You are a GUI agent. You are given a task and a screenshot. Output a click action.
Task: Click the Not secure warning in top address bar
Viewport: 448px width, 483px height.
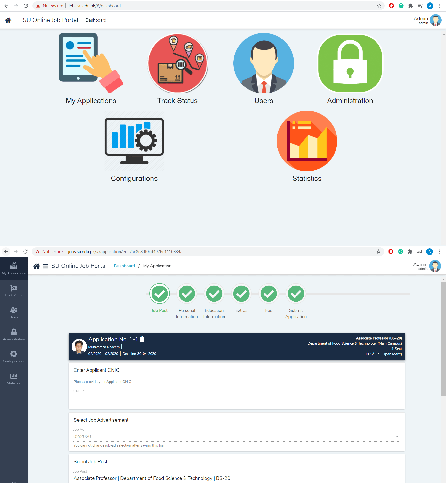tap(50, 6)
